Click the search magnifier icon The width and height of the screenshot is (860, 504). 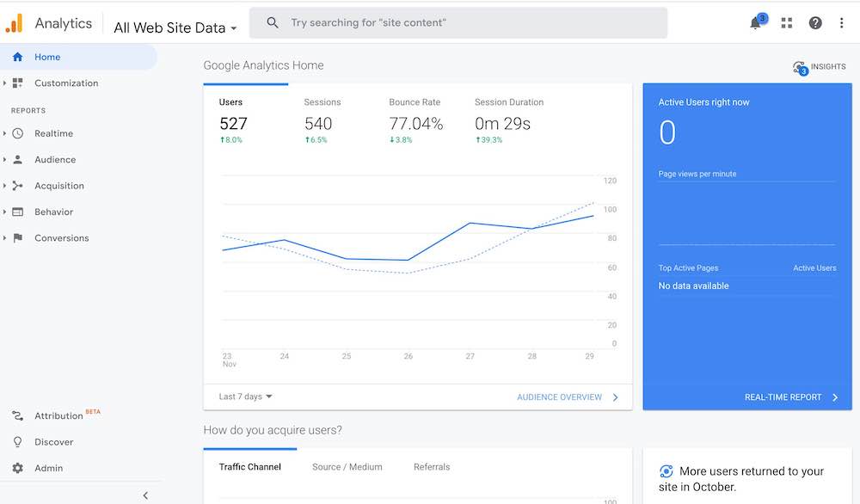pos(272,22)
